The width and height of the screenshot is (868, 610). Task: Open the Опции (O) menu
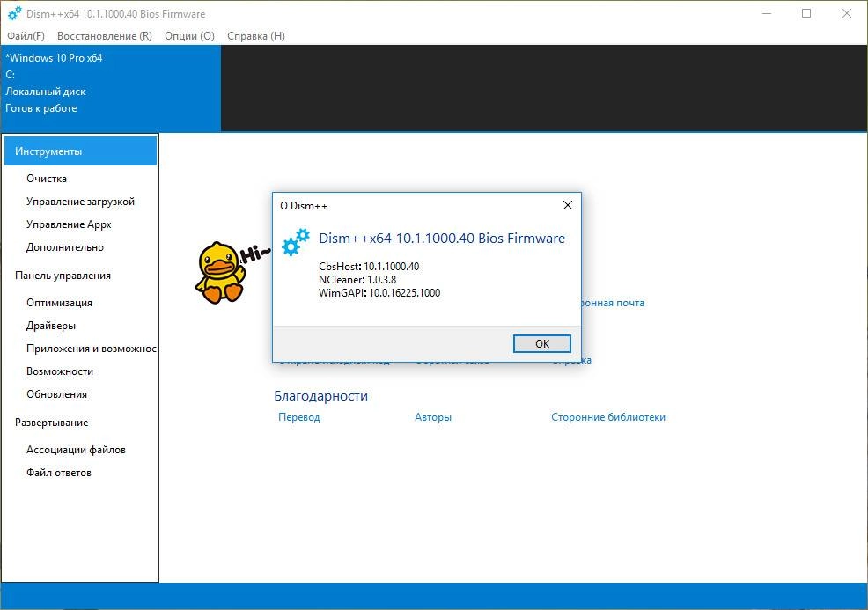pos(189,36)
